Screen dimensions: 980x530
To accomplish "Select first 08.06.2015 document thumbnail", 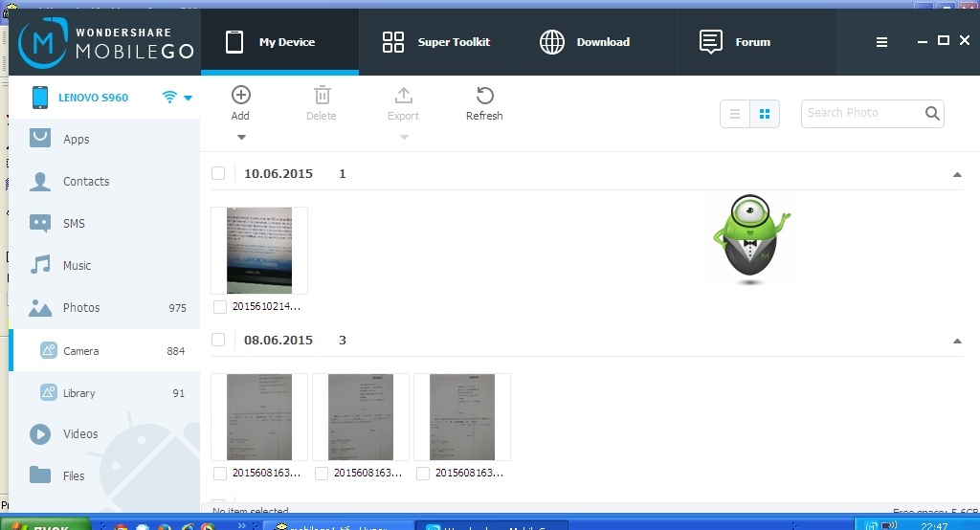I will [x=259, y=417].
